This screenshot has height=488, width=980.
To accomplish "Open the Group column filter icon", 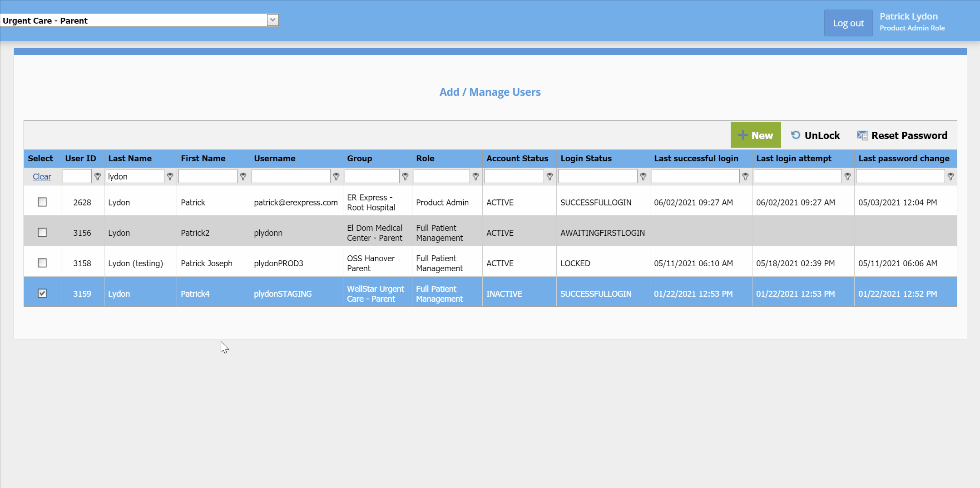I will click(x=405, y=176).
